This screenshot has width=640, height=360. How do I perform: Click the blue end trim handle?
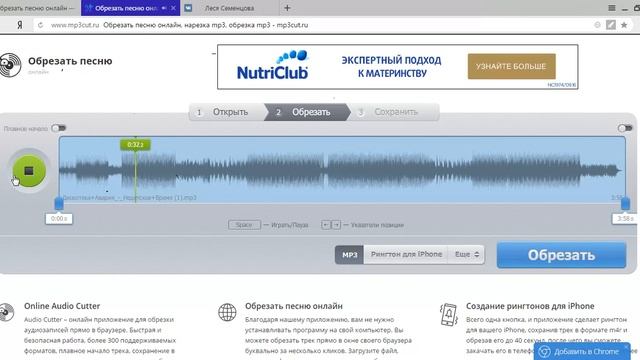click(x=625, y=203)
